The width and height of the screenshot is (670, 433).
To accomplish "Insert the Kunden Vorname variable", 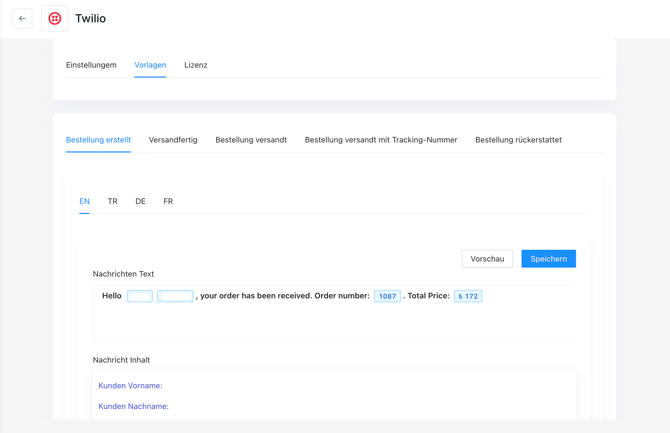I will click(130, 386).
